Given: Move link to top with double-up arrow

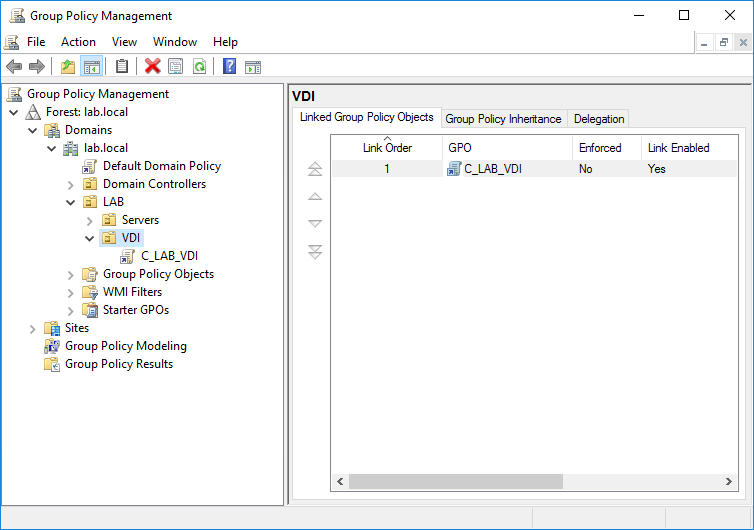Looking at the screenshot, I should click(x=315, y=169).
